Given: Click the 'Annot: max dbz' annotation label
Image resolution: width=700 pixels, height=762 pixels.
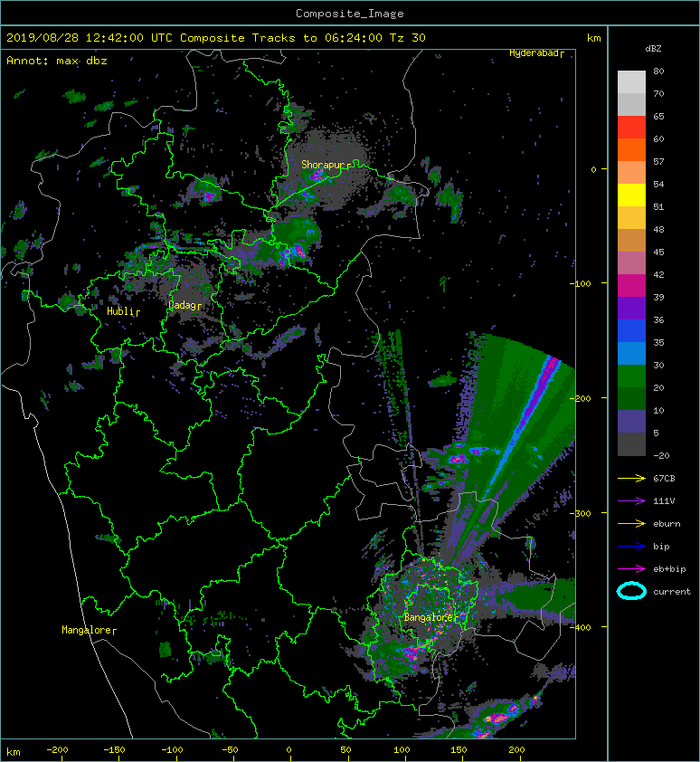Looking at the screenshot, I should 57,61.
